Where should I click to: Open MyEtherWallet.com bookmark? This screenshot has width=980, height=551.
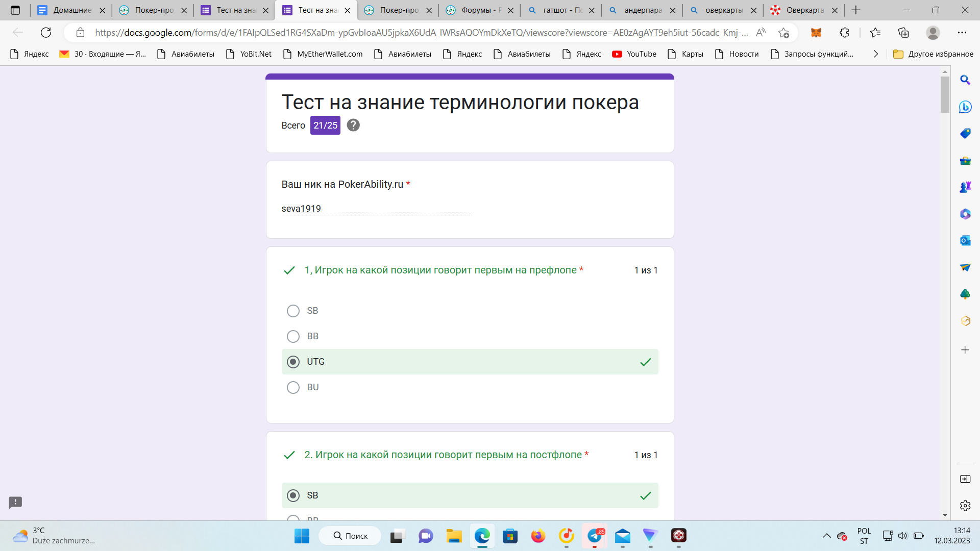(x=323, y=54)
